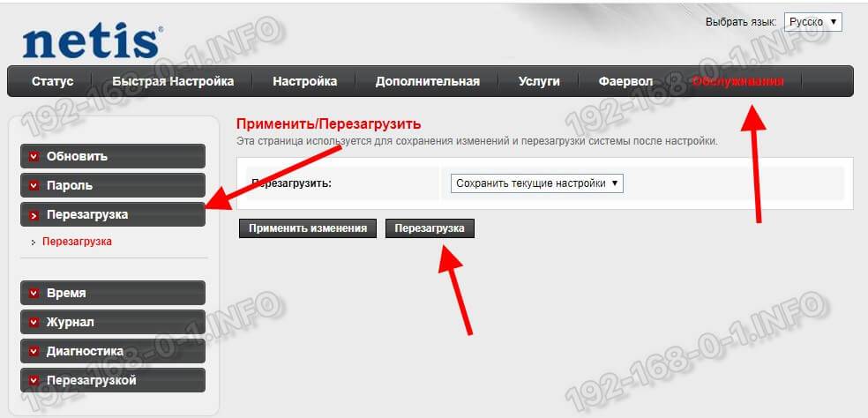Click red chevron icon beside Диагностика
Screen dimensions: 868x418
pyautogui.click(x=34, y=352)
